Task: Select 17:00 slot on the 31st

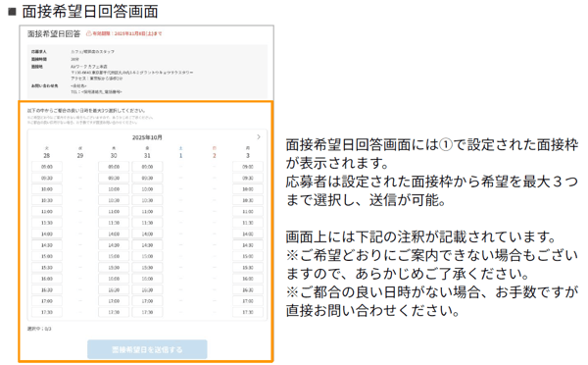Action: [147, 301]
